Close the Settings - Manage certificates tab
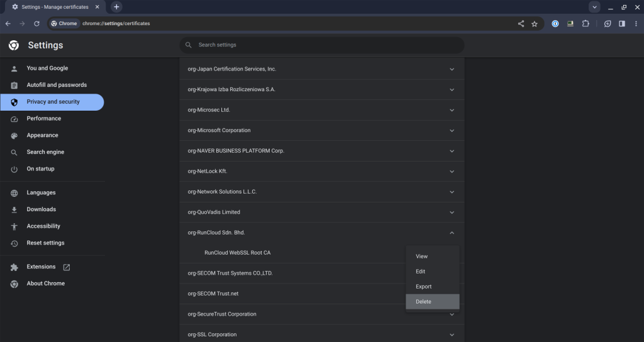Image resolution: width=644 pixels, height=342 pixels. pos(97,6)
